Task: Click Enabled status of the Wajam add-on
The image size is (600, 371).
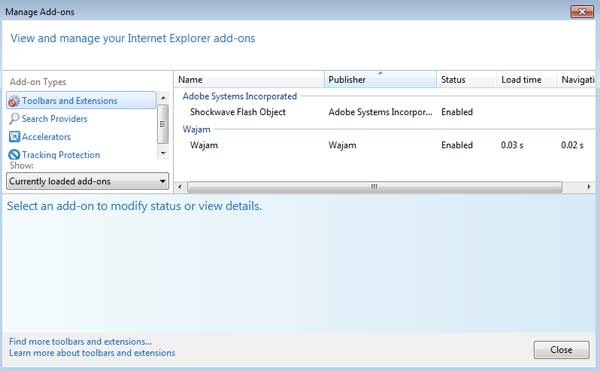Action: pos(457,145)
